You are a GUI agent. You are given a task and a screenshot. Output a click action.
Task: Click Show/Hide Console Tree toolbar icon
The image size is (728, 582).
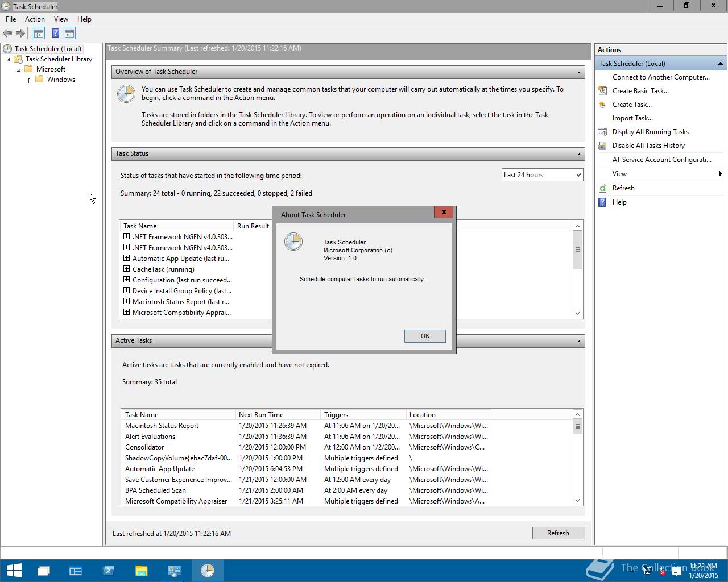(39, 34)
